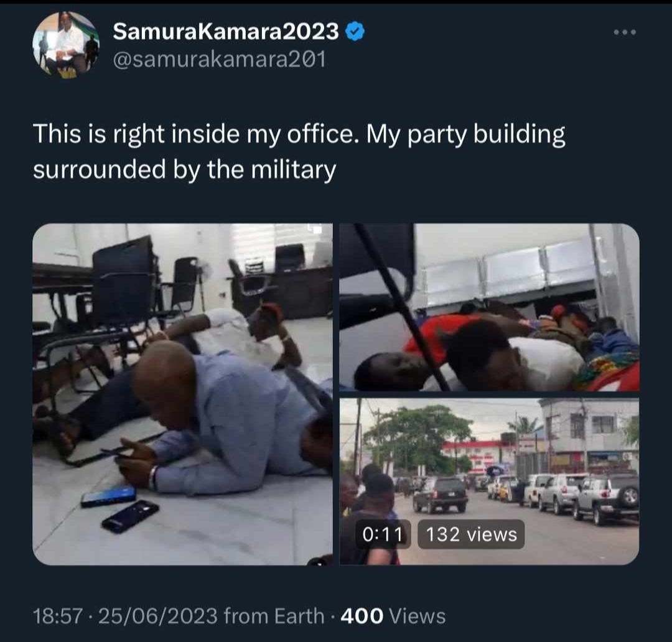Open the left photo of men on office floor
672x642 pixels.
pyautogui.click(x=182, y=394)
